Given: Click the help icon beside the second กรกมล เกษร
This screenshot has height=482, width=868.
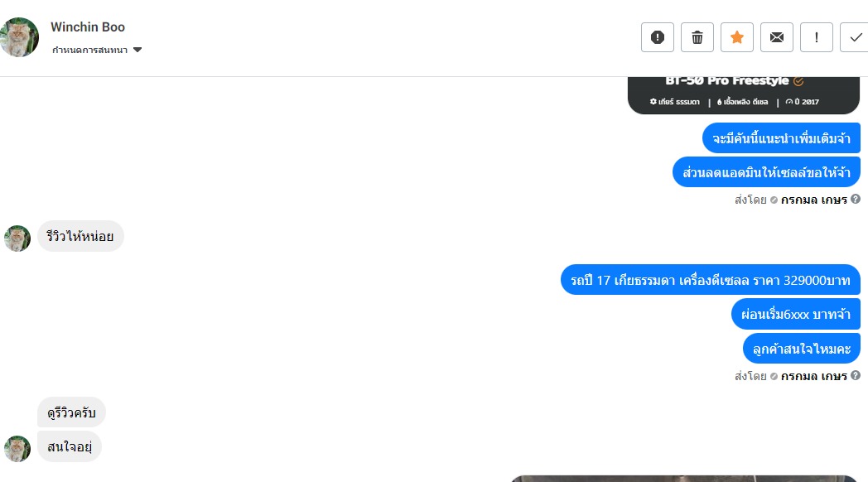Looking at the screenshot, I should [x=856, y=375].
